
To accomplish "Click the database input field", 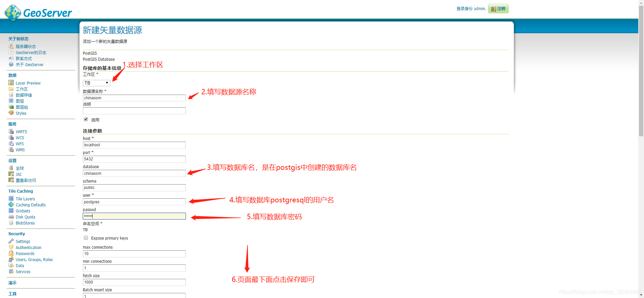I will click(x=134, y=173).
